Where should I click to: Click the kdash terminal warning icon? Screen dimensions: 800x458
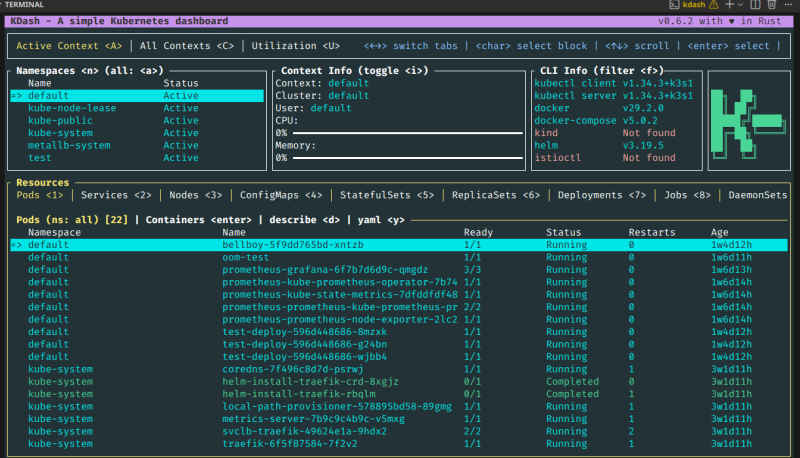[714, 5]
